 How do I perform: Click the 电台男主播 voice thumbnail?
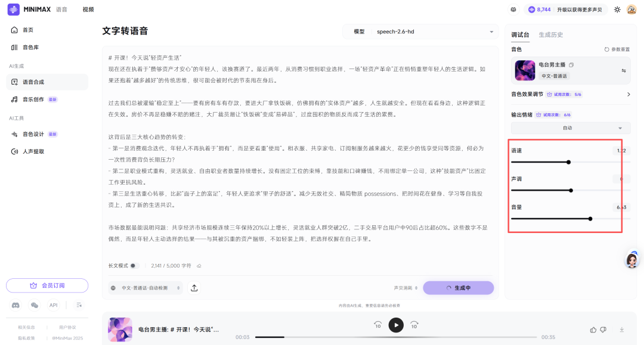point(525,70)
